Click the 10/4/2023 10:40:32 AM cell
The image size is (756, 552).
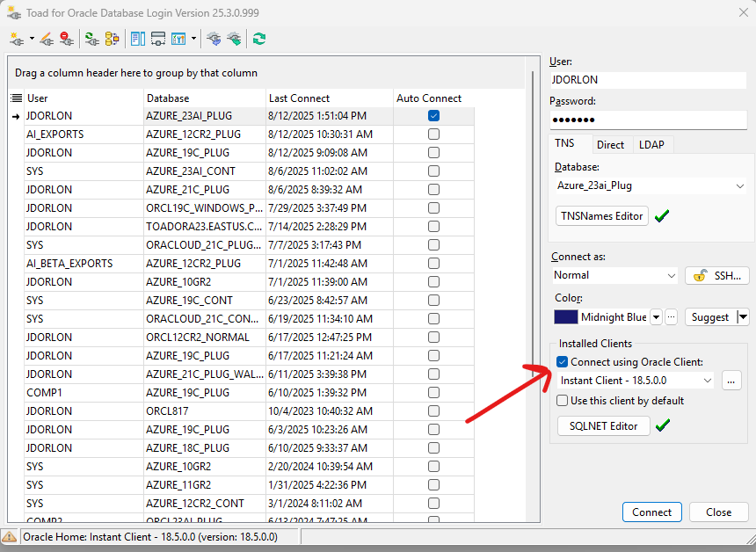pyautogui.click(x=330, y=410)
